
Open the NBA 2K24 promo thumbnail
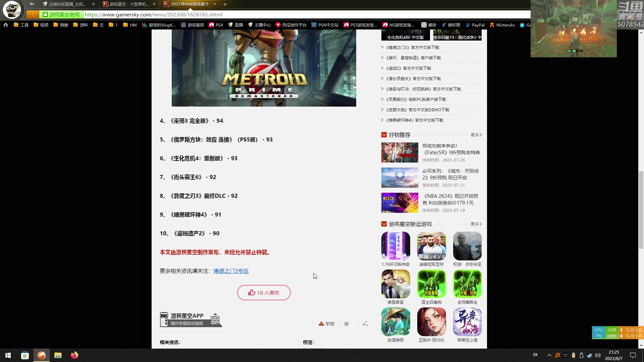(400, 203)
